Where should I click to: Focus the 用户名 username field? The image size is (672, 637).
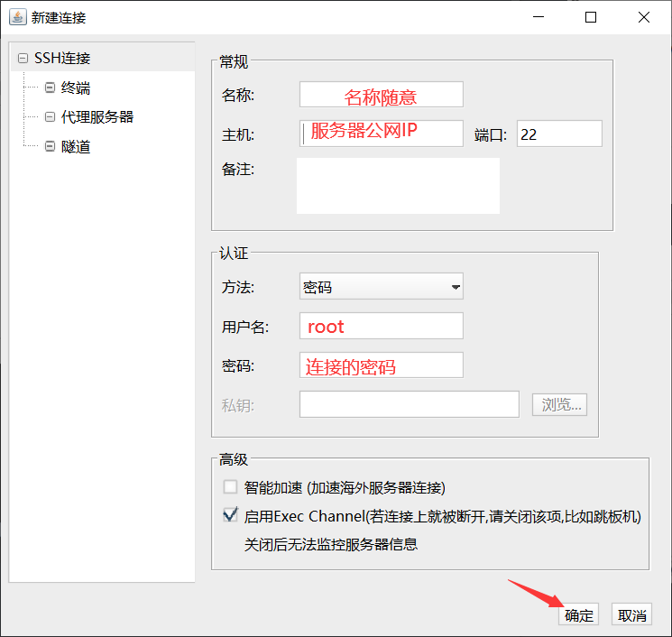point(382,326)
